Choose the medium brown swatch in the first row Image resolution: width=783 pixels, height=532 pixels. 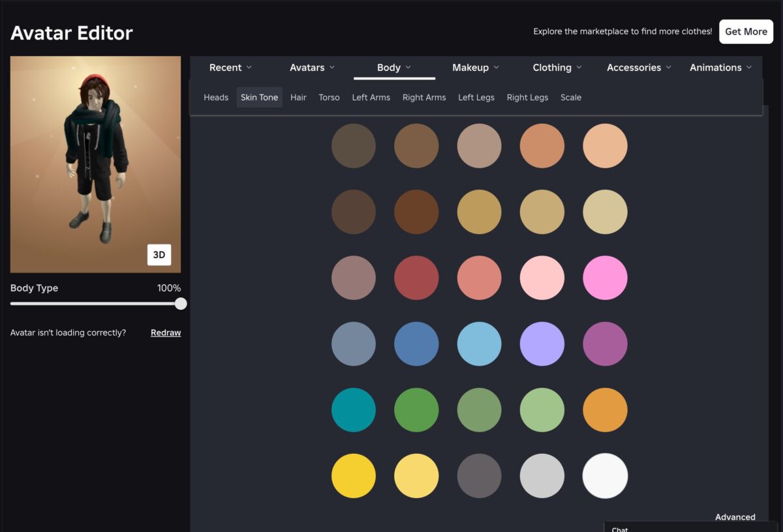tap(416, 146)
